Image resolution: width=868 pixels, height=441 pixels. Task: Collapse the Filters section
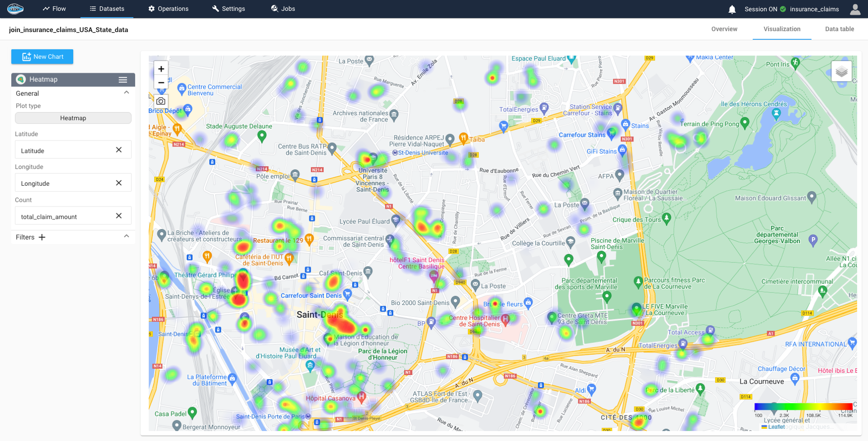[x=127, y=236]
